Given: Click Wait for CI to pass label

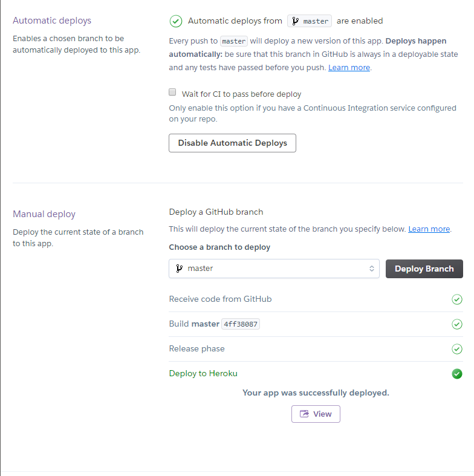Looking at the screenshot, I should tap(241, 94).
